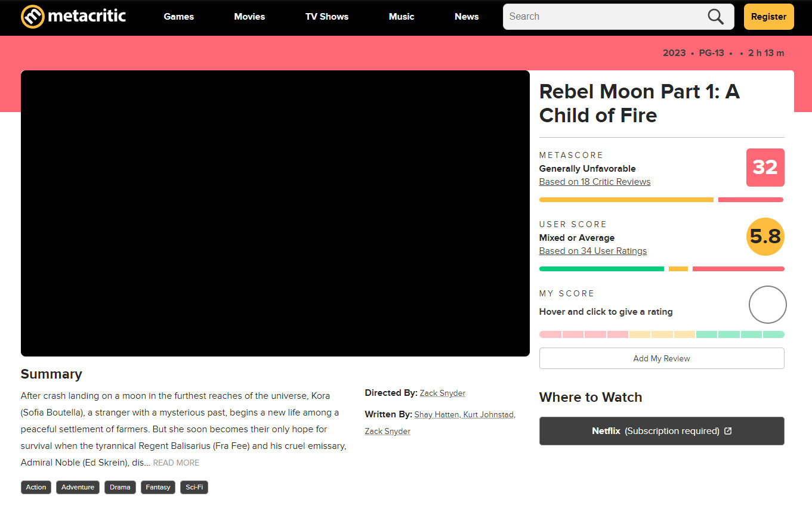Image resolution: width=812 pixels, height=527 pixels.
Task: Click the Add My Review button
Action: 661,358
